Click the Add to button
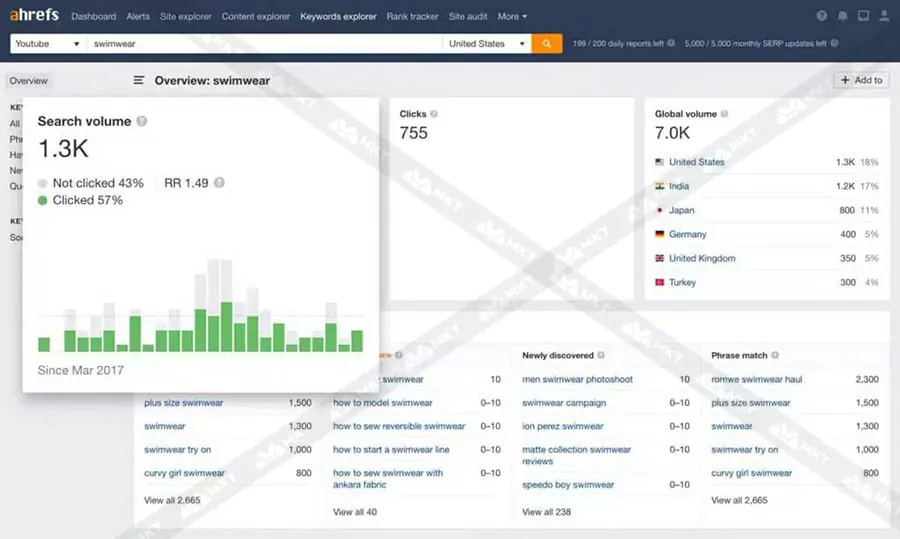Screen dimensions: 900x539 (x=861, y=80)
